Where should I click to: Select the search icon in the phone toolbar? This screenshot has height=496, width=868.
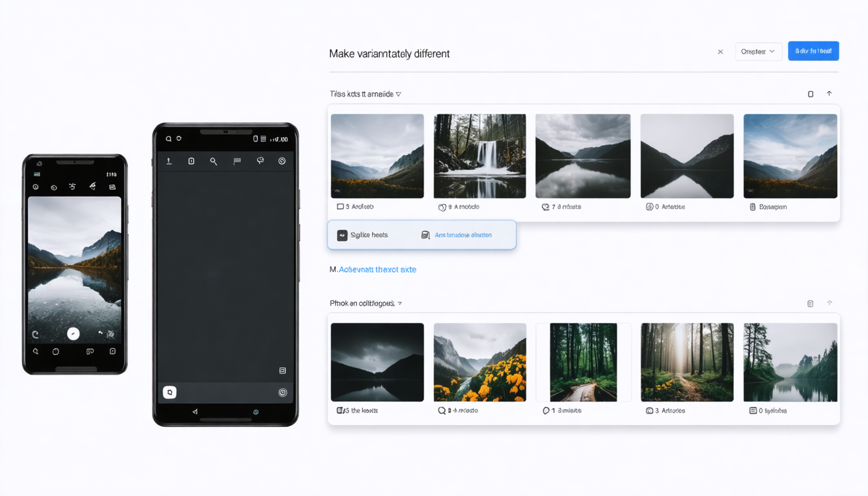point(214,161)
